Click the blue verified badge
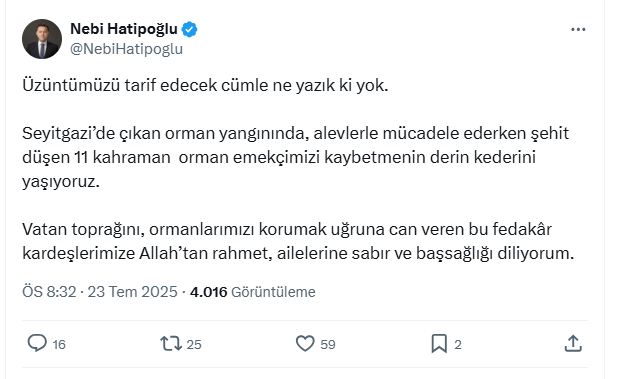This screenshot has width=618, height=379. point(190,30)
